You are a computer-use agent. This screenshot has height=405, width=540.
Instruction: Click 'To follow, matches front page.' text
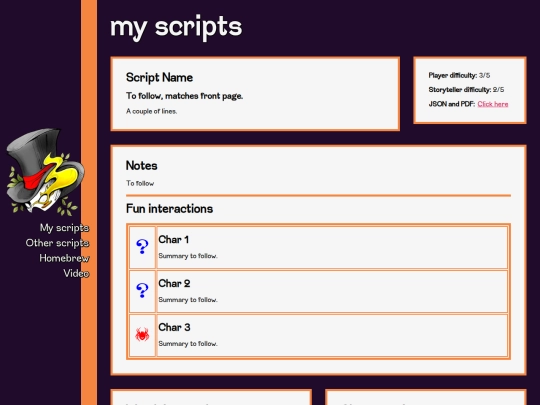184,96
